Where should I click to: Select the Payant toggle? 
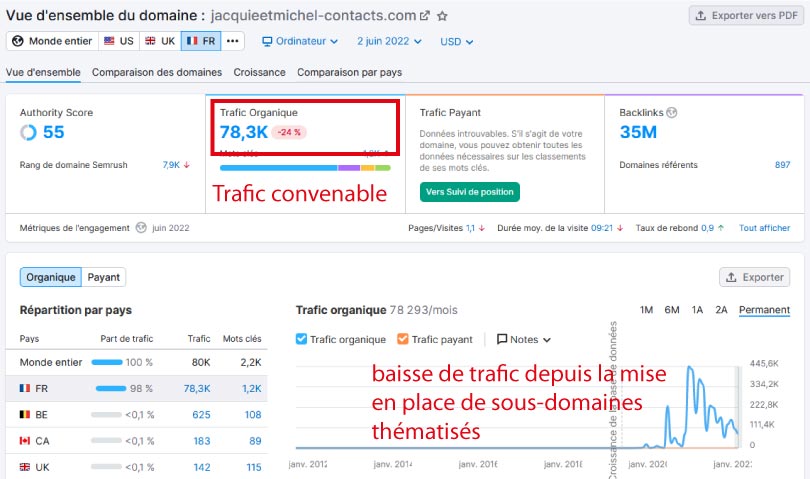[103, 277]
